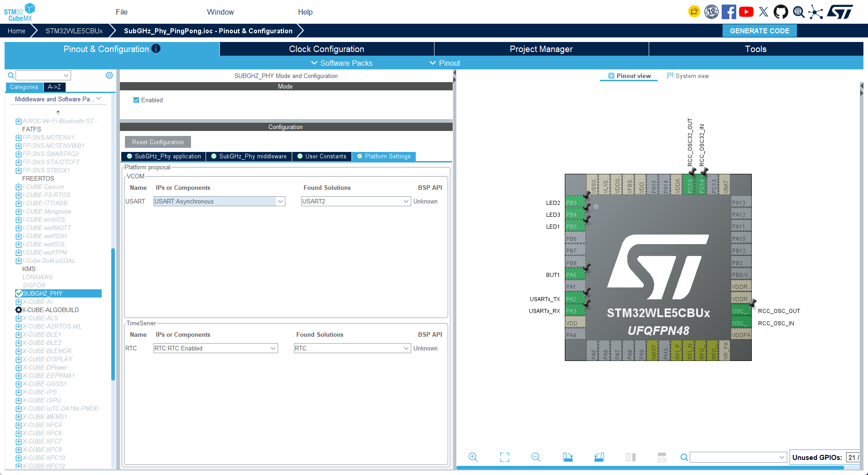Image resolution: width=868 pixels, height=475 pixels.
Task: Open the pin search combo box
Action: tap(738, 457)
